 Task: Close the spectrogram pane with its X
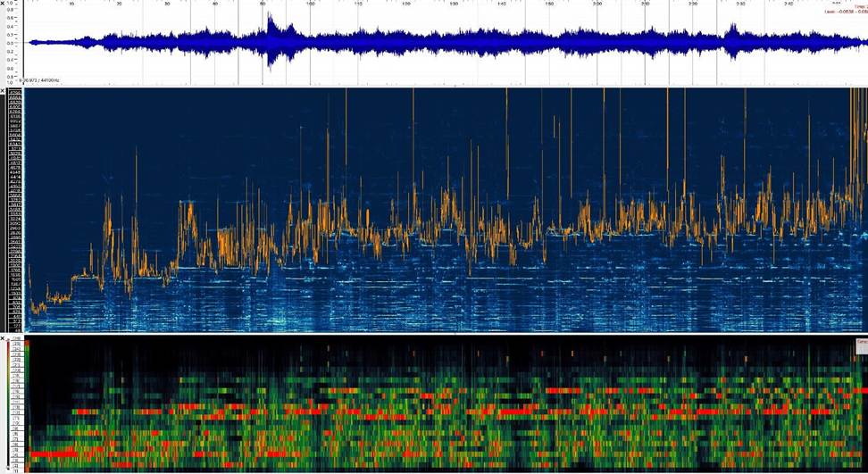pos(3,91)
